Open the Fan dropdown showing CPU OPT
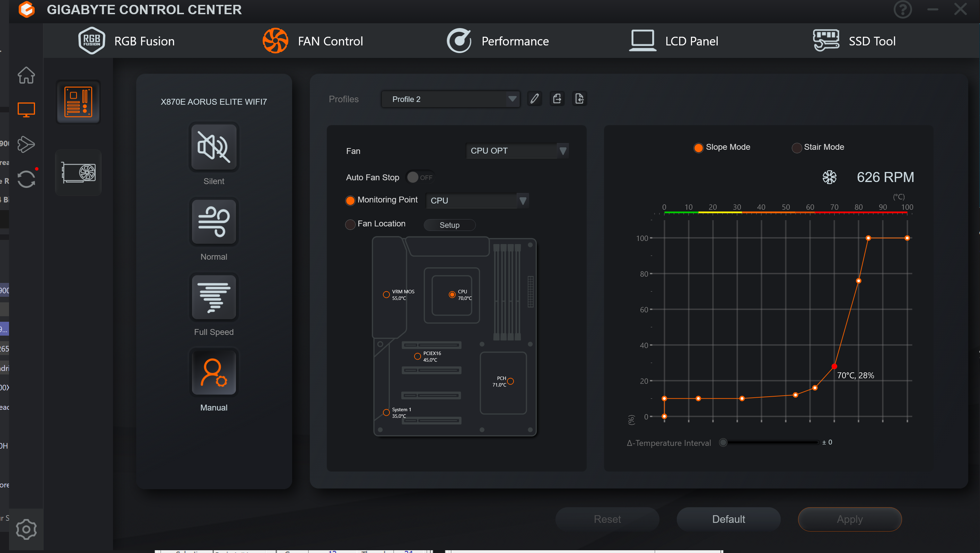980x553 pixels. [x=517, y=151]
